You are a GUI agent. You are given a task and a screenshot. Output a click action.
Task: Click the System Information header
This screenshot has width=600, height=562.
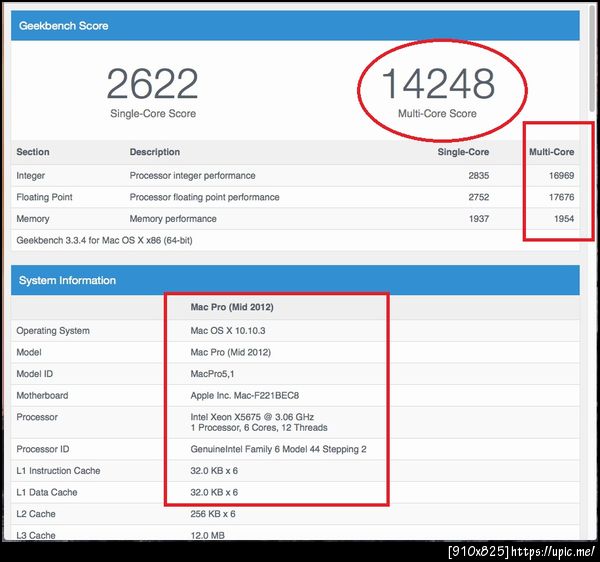coord(67,280)
